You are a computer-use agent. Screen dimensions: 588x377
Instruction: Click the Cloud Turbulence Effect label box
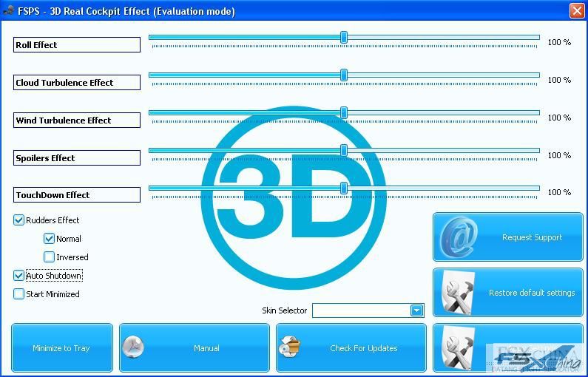[77, 83]
